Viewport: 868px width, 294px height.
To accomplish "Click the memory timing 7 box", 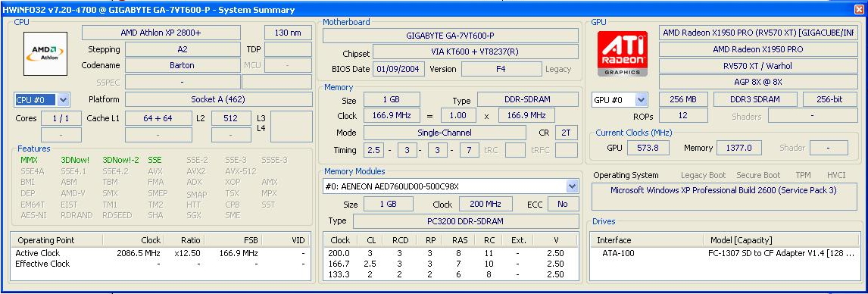I will click(470, 150).
